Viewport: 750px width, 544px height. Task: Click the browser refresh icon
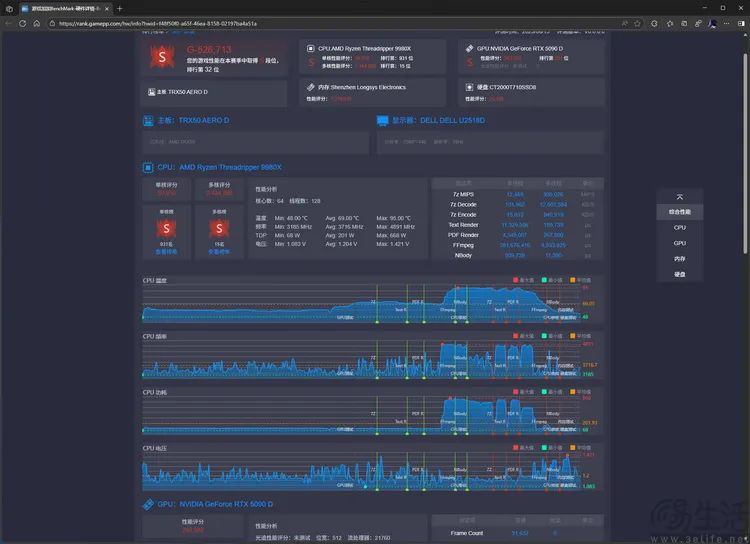click(22, 23)
